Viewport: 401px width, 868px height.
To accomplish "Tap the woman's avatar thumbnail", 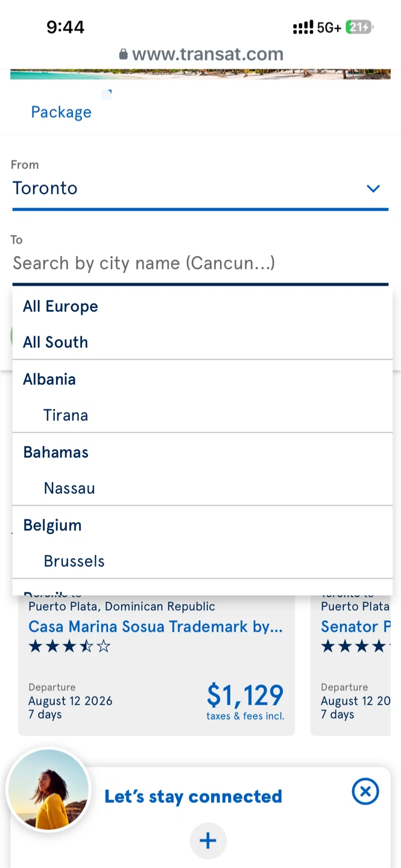I will pyautogui.click(x=48, y=790).
